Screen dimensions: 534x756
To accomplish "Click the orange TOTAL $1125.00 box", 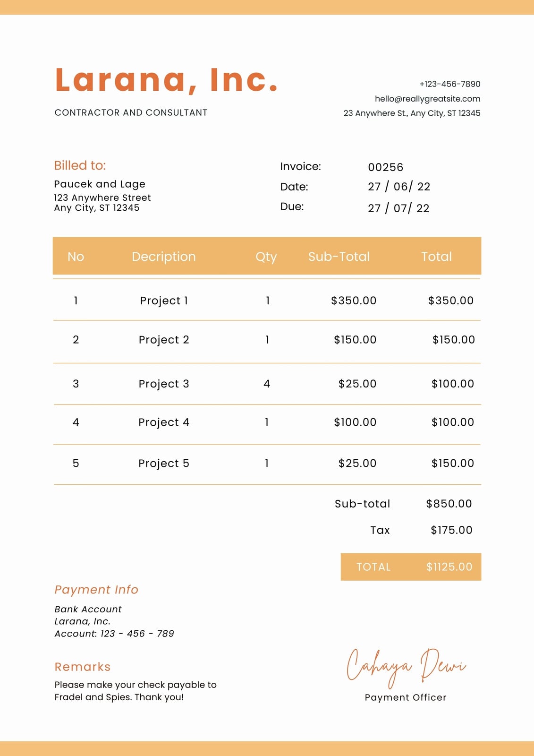I will point(411,567).
